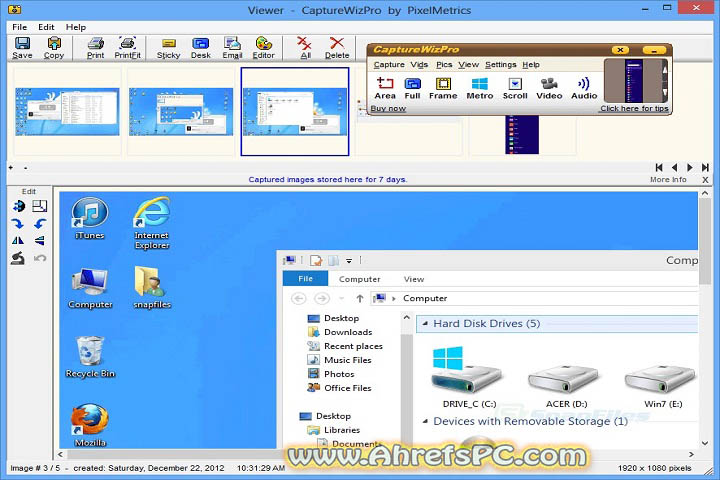
Task: Select the highlighted third capture thumbnail
Action: pyautogui.click(x=295, y=112)
